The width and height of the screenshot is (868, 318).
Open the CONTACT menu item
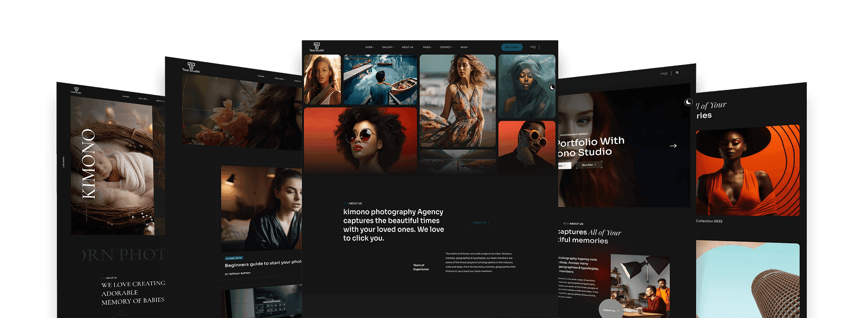(x=446, y=47)
